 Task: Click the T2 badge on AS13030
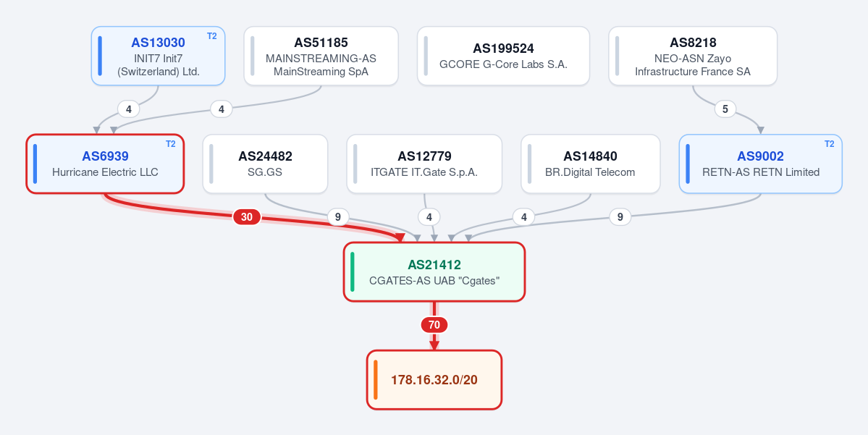tap(212, 36)
